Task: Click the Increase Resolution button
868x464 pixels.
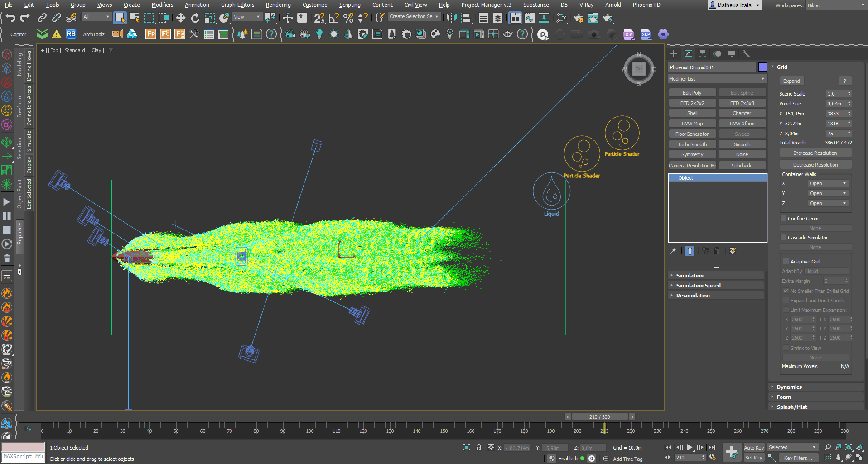Action: pos(815,153)
